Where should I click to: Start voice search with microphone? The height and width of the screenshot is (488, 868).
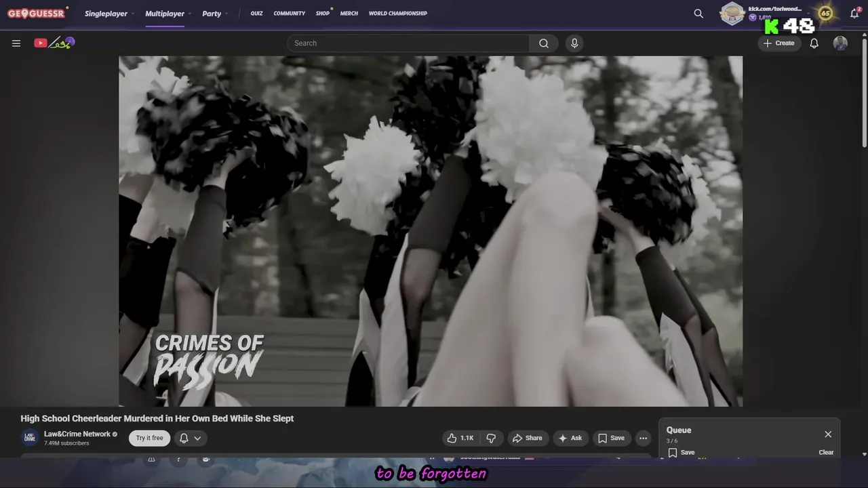[574, 43]
